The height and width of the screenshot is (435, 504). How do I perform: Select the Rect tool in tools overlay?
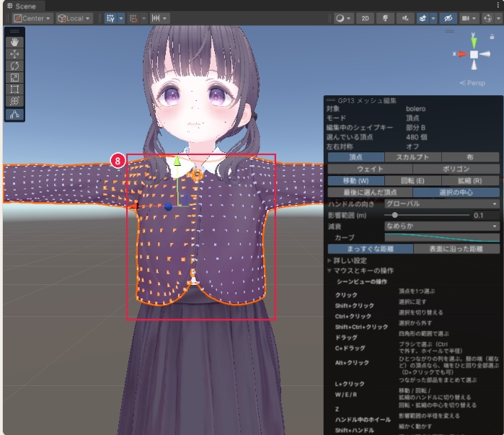click(14, 89)
